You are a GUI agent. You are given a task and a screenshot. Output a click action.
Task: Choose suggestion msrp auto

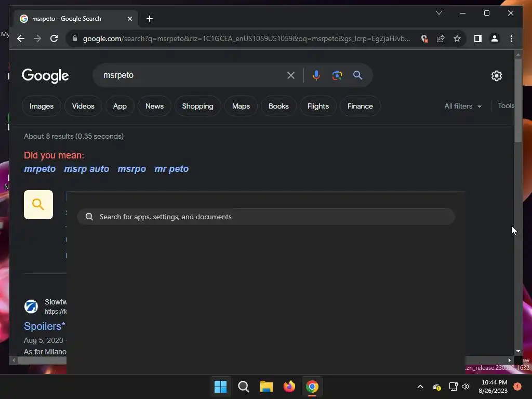(x=87, y=169)
